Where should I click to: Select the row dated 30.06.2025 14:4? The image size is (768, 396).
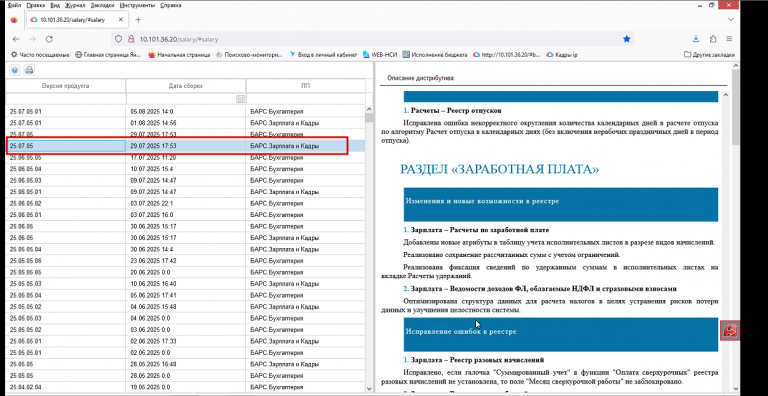click(x=186, y=249)
